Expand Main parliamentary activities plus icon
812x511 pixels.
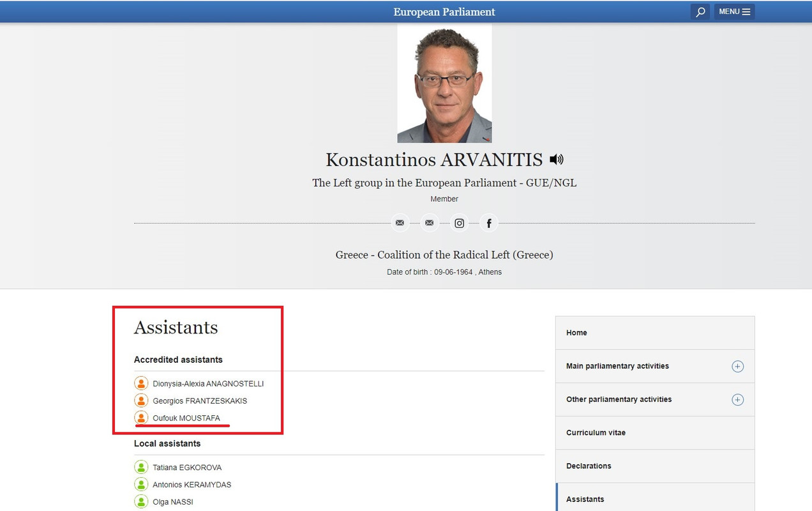pyautogui.click(x=737, y=367)
